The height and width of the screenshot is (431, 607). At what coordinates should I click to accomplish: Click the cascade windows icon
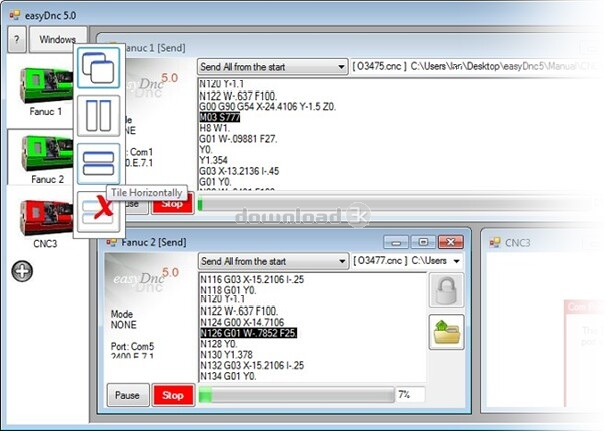(x=98, y=68)
